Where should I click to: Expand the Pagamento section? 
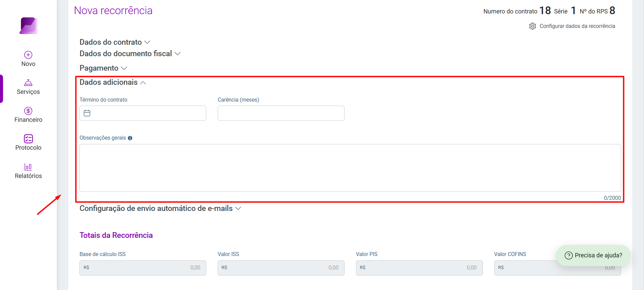point(103,68)
